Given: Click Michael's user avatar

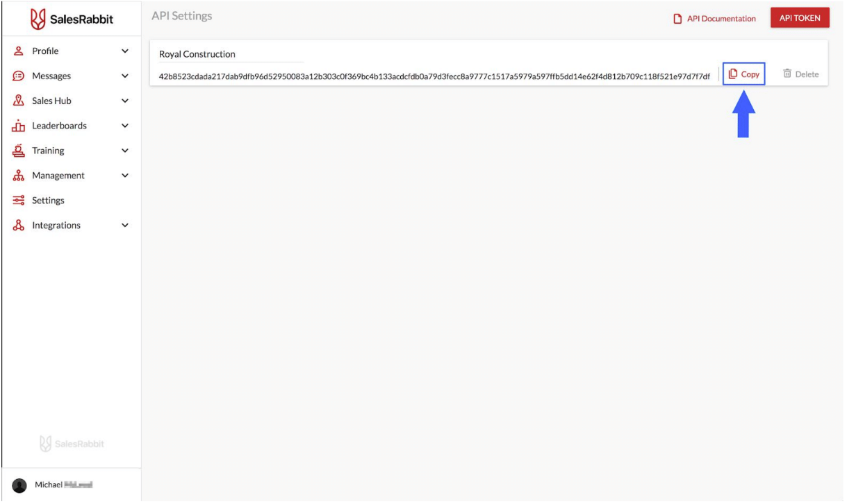Looking at the screenshot, I should [19, 485].
